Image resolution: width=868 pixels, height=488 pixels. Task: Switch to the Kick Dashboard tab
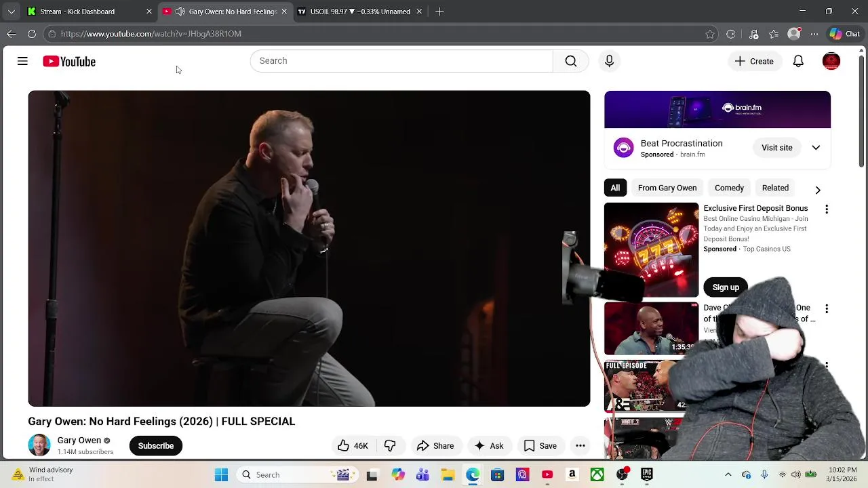tap(88, 12)
